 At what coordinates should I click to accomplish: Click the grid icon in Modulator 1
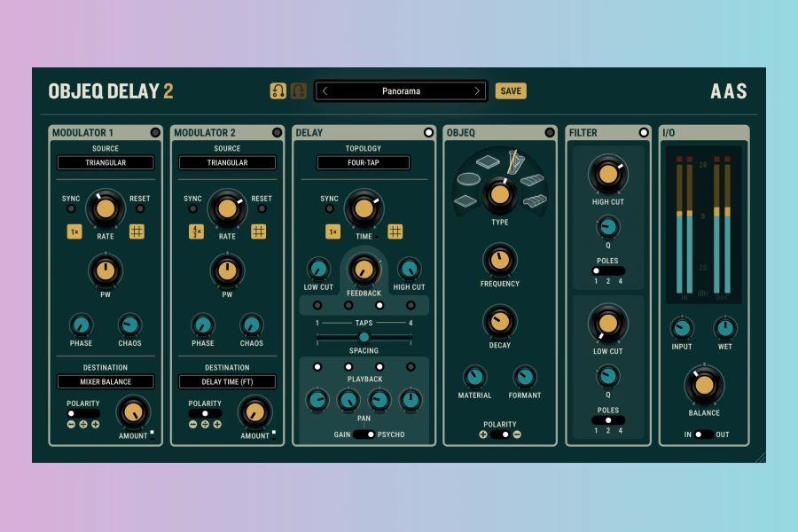(x=137, y=231)
